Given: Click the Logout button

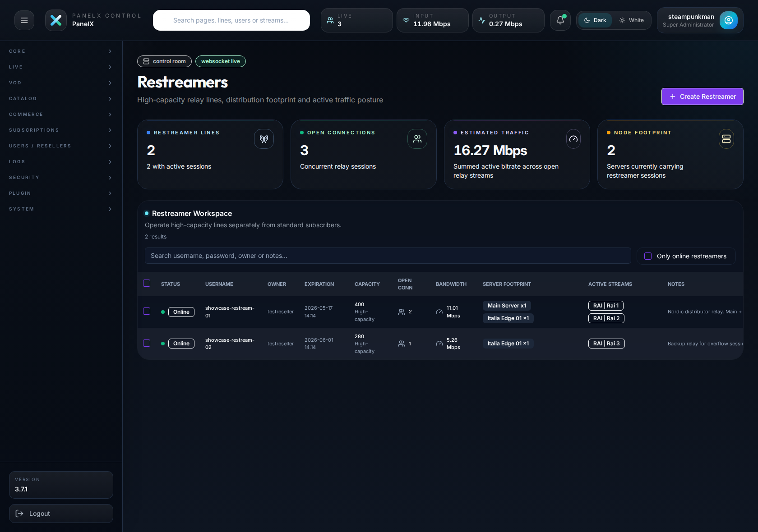Looking at the screenshot, I should coord(61,514).
